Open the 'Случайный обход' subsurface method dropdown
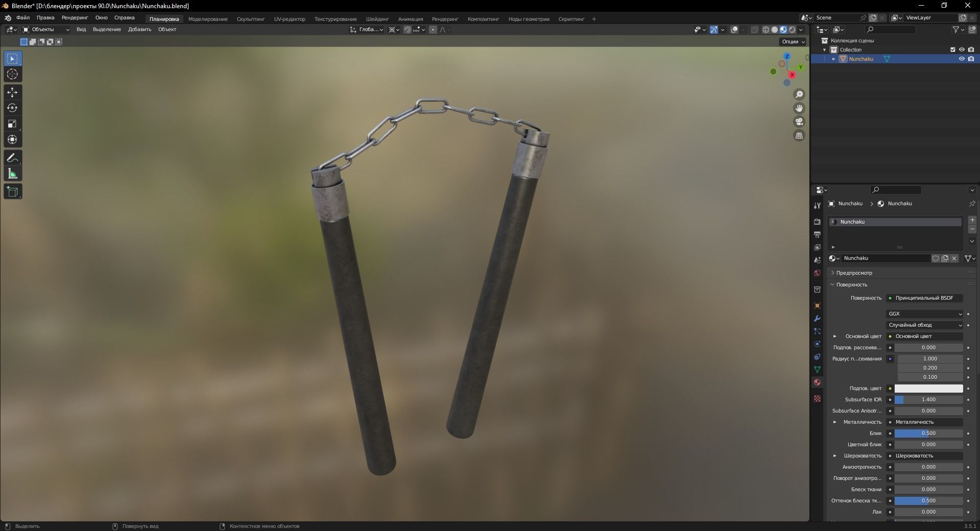Image resolution: width=980 pixels, height=531 pixels. coord(925,325)
